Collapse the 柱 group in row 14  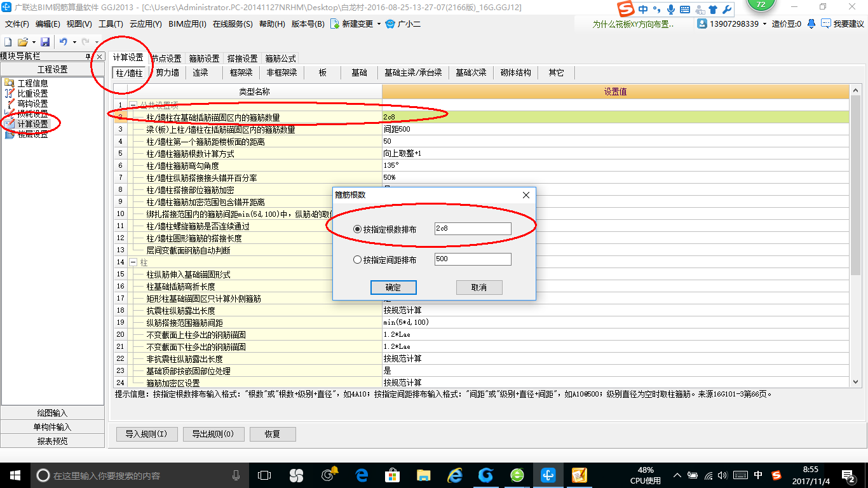point(133,262)
